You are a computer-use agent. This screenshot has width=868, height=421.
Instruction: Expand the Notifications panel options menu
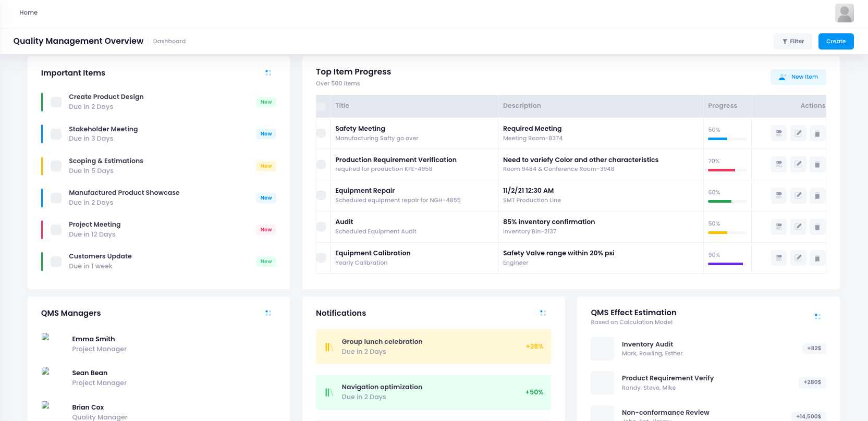pyautogui.click(x=543, y=313)
